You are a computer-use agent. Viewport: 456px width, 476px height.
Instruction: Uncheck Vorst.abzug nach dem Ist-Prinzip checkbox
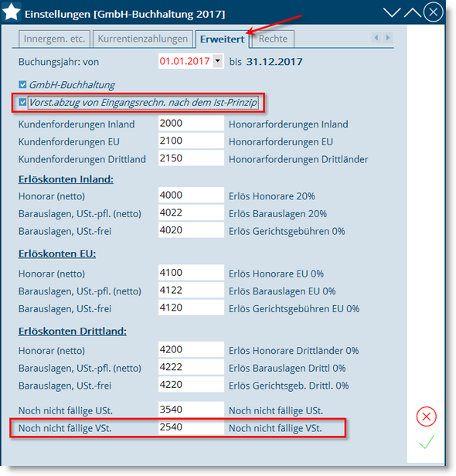pyautogui.click(x=22, y=102)
